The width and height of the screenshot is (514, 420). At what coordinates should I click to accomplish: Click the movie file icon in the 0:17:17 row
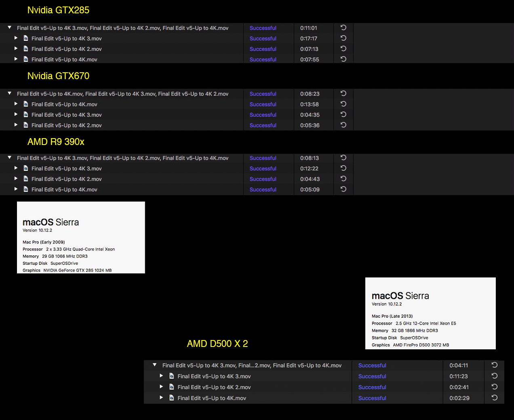[26, 38]
